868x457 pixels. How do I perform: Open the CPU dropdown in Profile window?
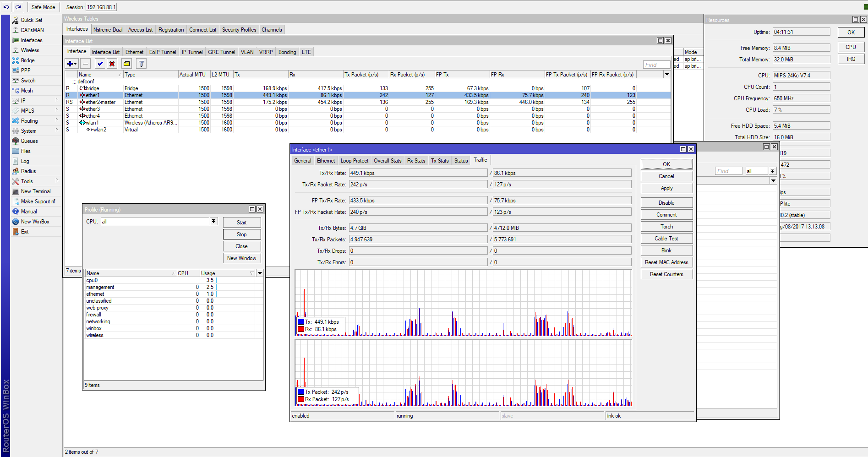[213, 222]
